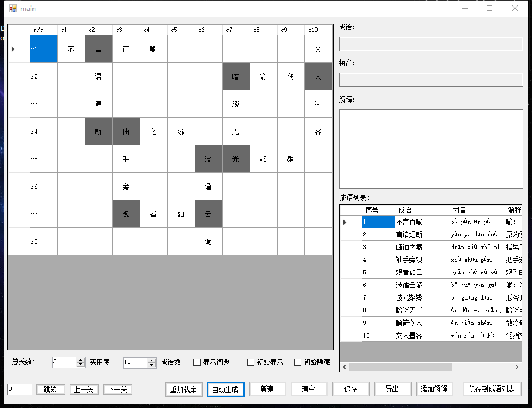Click the selected r1 cell in r/c column
This screenshot has height=408, width=532.
44,49
